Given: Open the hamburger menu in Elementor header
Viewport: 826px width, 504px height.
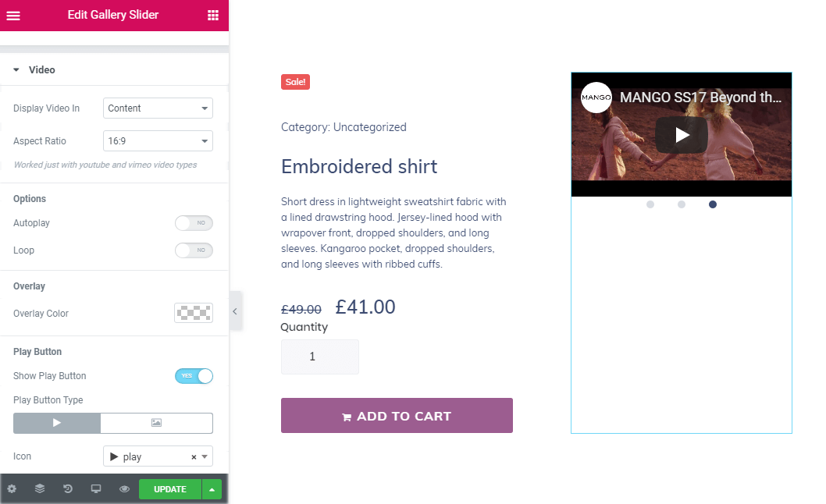Looking at the screenshot, I should (13, 16).
